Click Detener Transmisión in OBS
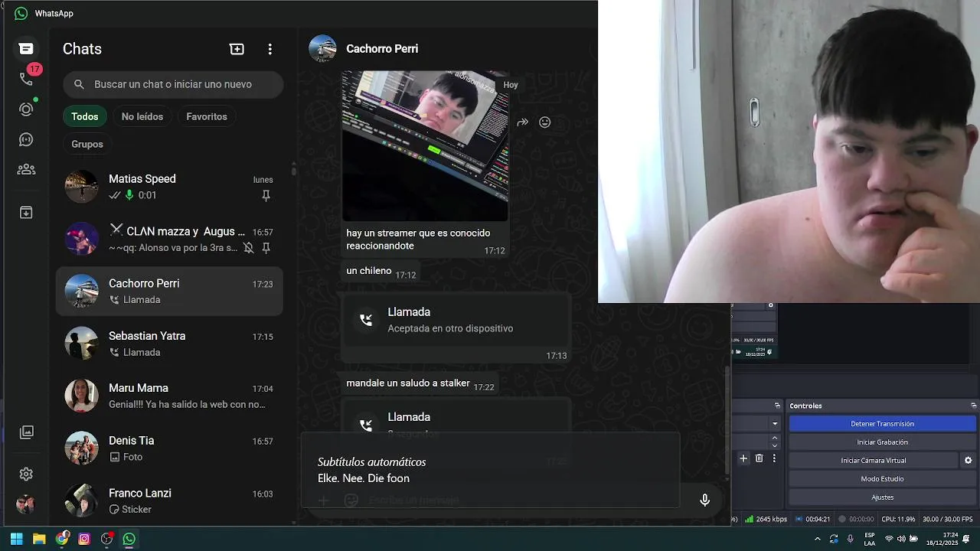Image resolution: width=980 pixels, height=551 pixels. pos(882,423)
